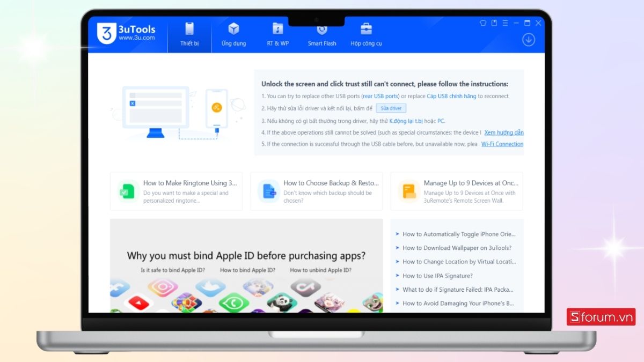Click the Wi-Fi Connection link
The image size is (644, 362).
[502, 144]
